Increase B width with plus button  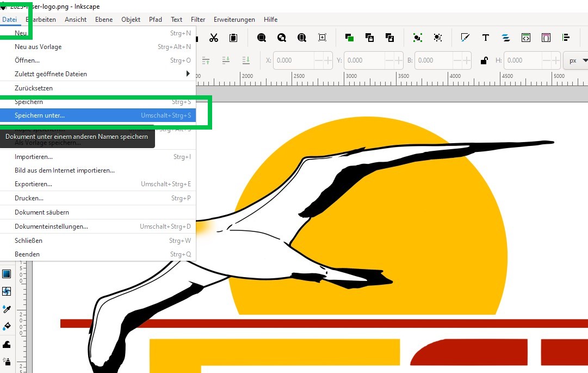click(x=467, y=60)
